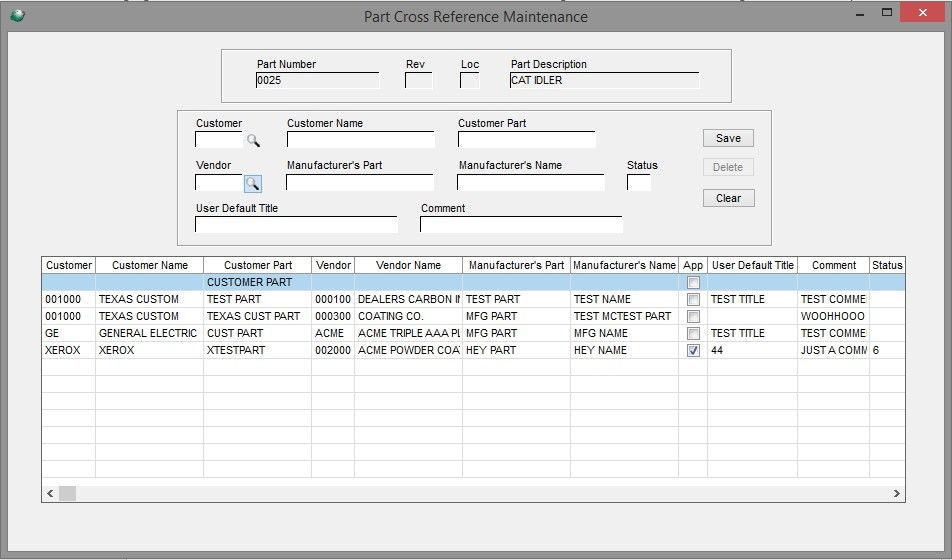This screenshot has height=560, width=952.
Task: Focus the Loc field
Action: point(469,80)
